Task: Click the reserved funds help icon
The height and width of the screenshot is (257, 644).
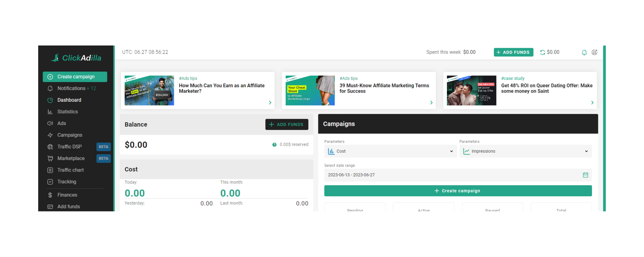Action: [x=274, y=145]
